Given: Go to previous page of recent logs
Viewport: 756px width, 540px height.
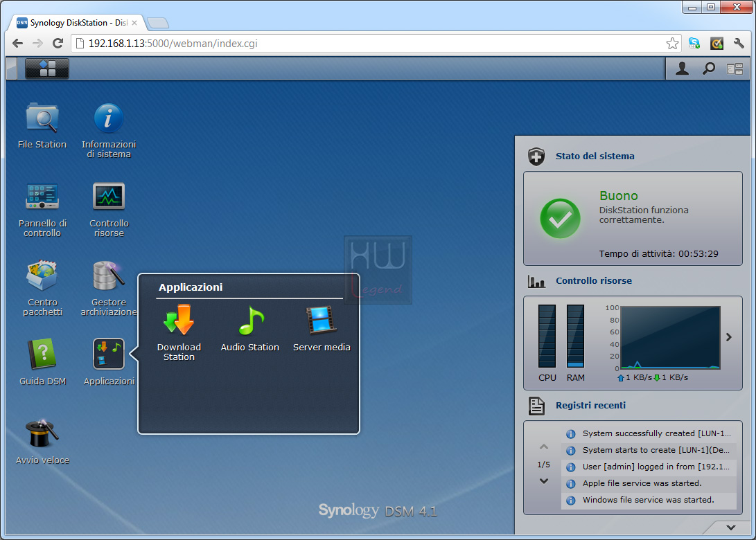Looking at the screenshot, I should pos(544,447).
